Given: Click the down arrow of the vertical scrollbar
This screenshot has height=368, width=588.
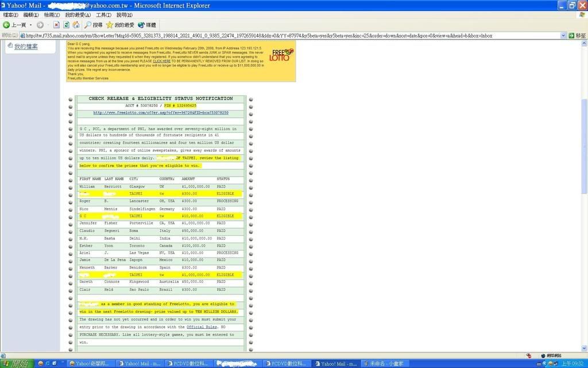Looking at the screenshot, I should (584, 348).
